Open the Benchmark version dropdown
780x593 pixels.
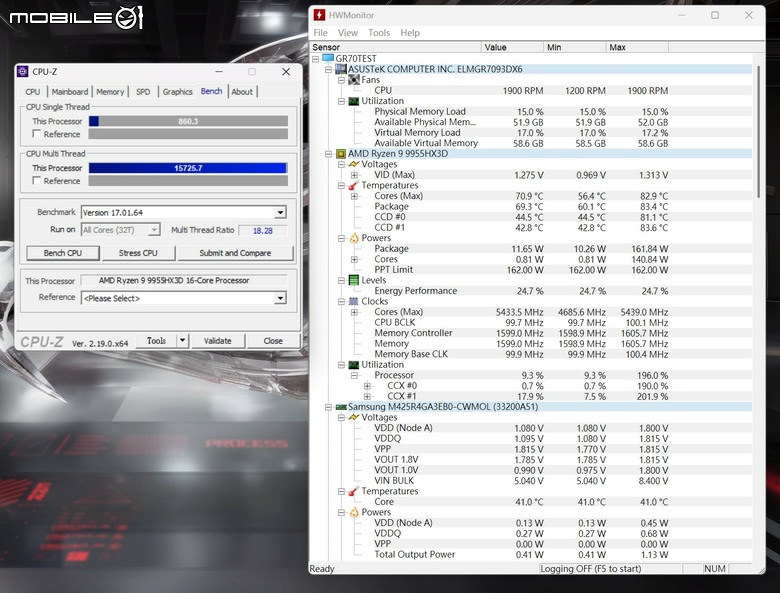[281, 212]
